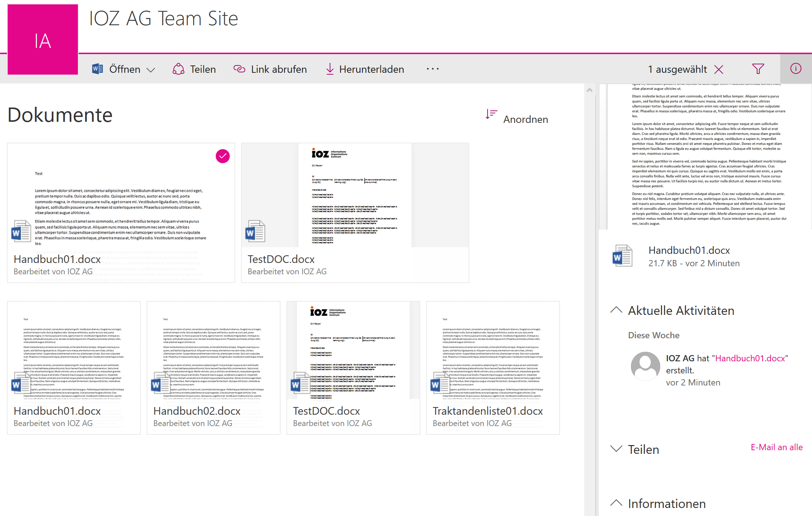Collapse the Aktuelle Aktivitäten section
The width and height of the screenshot is (812, 516).
coord(616,310)
